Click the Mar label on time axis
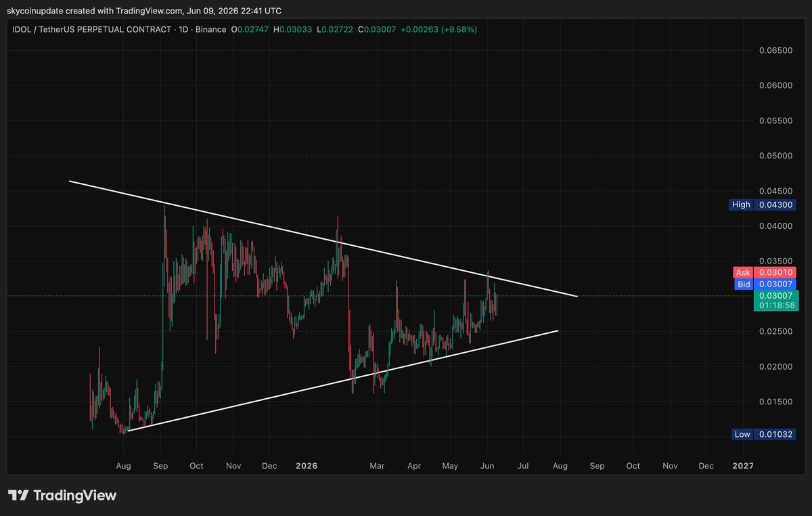Image resolution: width=812 pixels, height=516 pixels. pyautogui.click(x=377, y=466)
